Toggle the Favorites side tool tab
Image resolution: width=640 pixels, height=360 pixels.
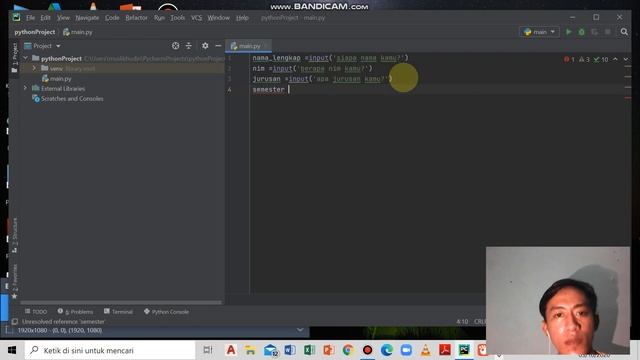(15, 282)
